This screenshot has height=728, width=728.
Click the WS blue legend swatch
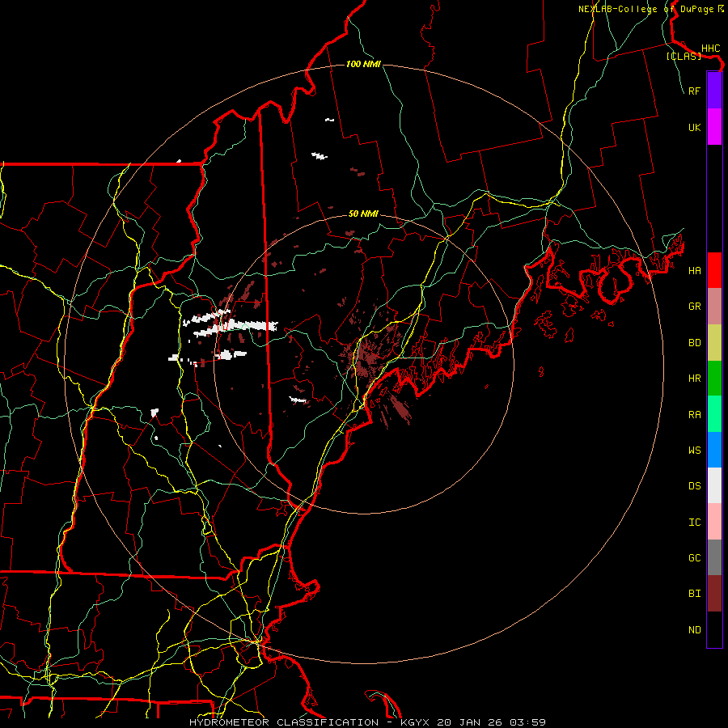[x=714, y=450]
